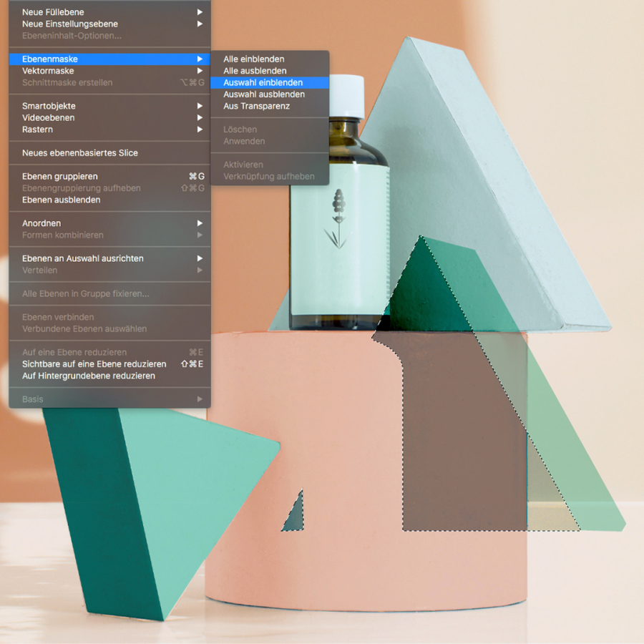
Task: Choose Alle ausblenden mask option
Action: coord(255,71)
